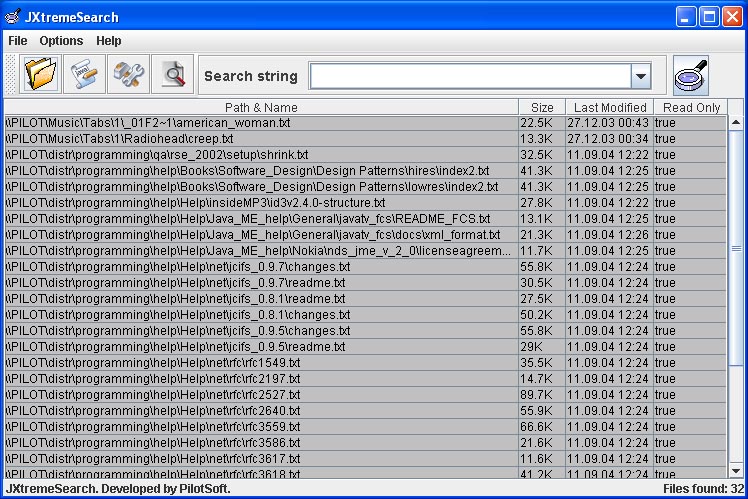Select the rfc2640.txt row
Screen dimensions: 748x499
(x=365, y=411)
